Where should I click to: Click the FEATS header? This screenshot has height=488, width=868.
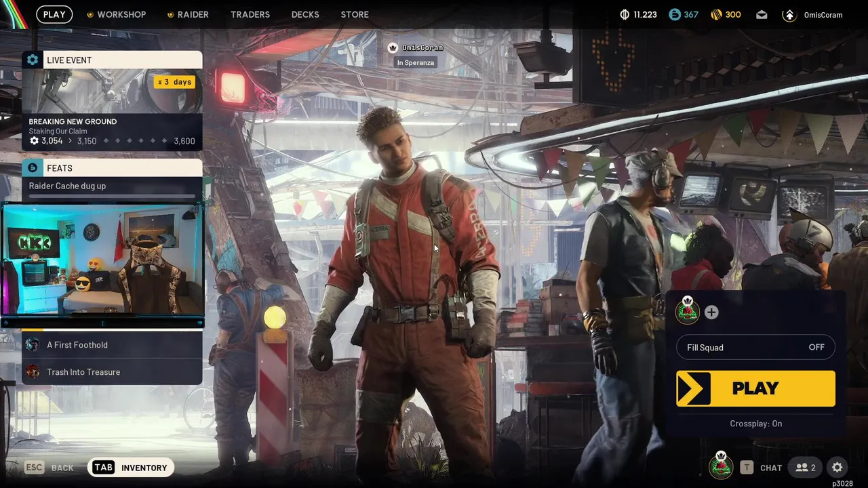(x=112, y=168)
